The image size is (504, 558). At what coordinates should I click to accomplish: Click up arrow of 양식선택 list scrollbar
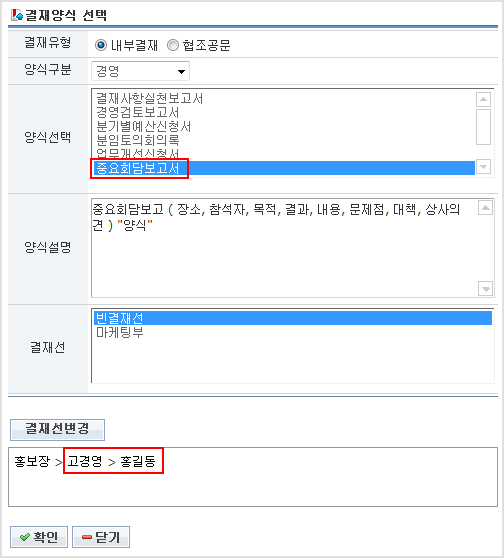click(x=483, y=99)
